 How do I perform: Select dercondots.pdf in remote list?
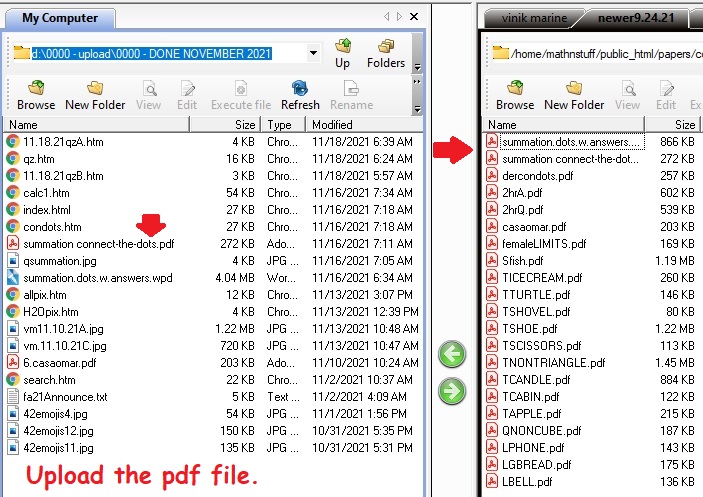click(537, 175)
